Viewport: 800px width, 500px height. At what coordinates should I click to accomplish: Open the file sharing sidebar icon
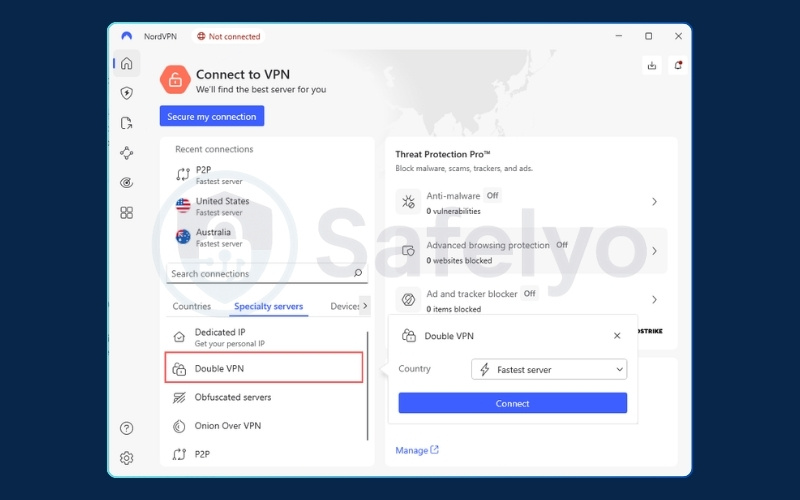127,123
